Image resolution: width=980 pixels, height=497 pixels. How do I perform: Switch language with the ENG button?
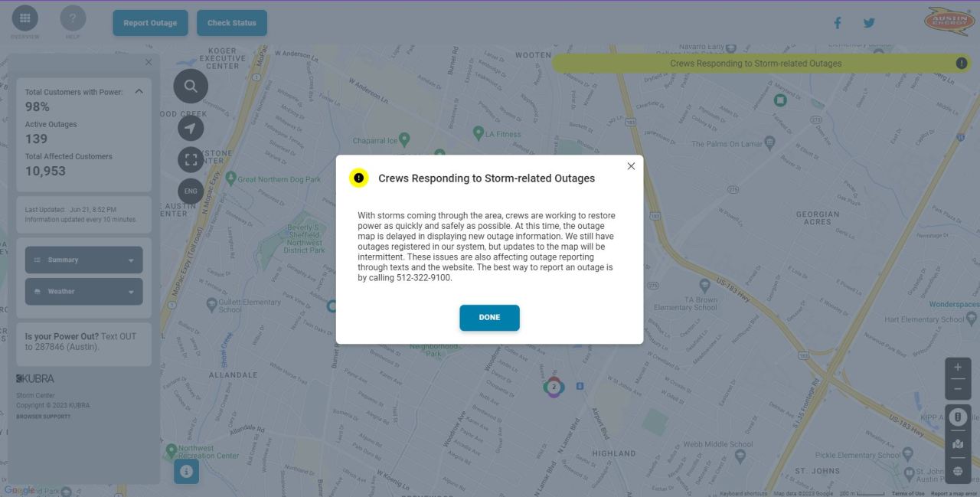coord(191,191)
